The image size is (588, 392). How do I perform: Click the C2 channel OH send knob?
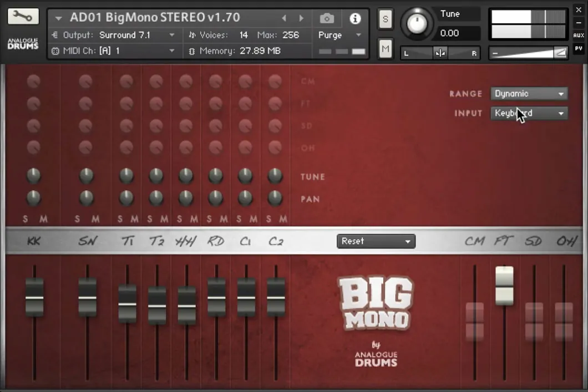[275, 147]
